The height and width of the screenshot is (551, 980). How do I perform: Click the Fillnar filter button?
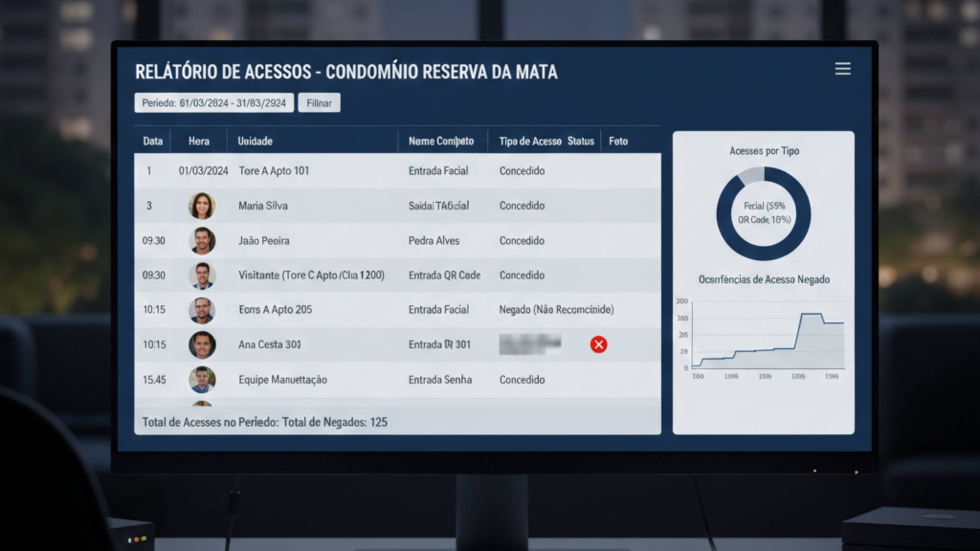point(319,103)
